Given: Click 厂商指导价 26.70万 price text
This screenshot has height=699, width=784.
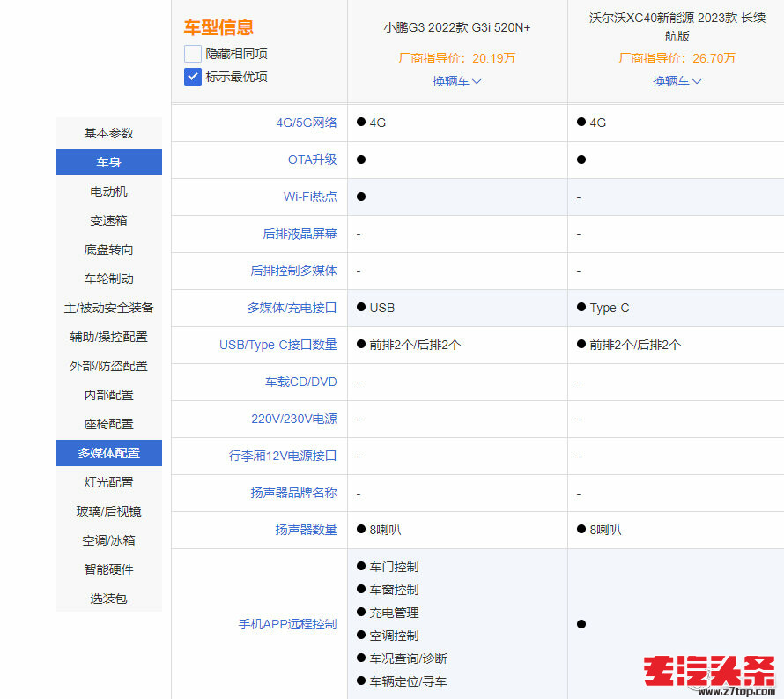Looking at the screenshot, I should [x=677, y=58].
